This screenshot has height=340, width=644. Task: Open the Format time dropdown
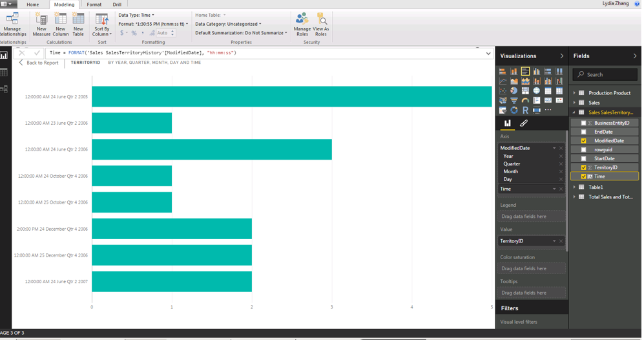[x=153, y=24]
